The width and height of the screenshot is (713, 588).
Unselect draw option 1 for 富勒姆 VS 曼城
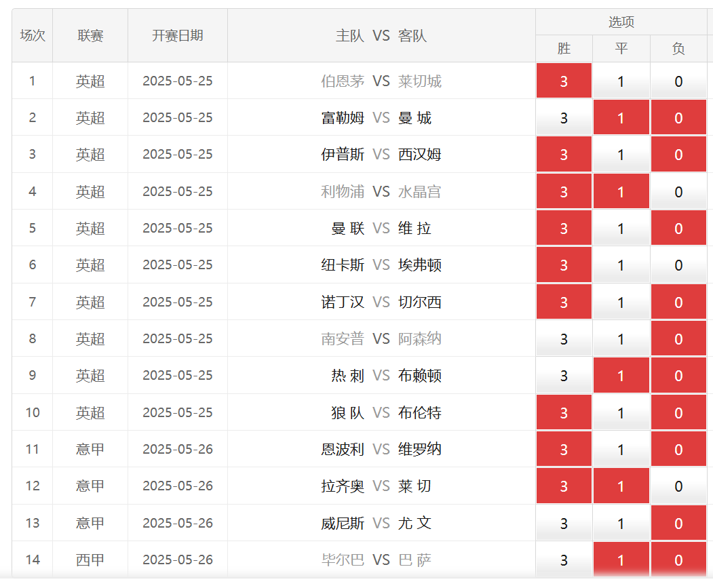pyautogui.click(x=621, y=118)
